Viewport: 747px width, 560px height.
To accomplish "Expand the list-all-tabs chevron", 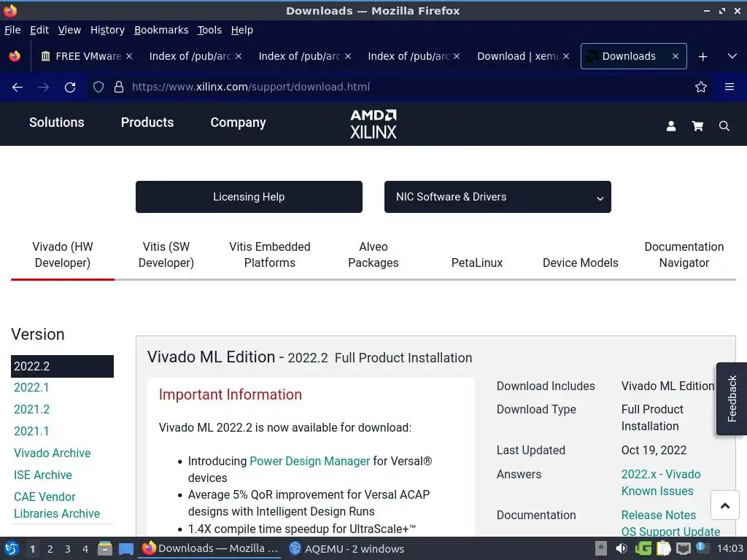I will coord(732,56).
